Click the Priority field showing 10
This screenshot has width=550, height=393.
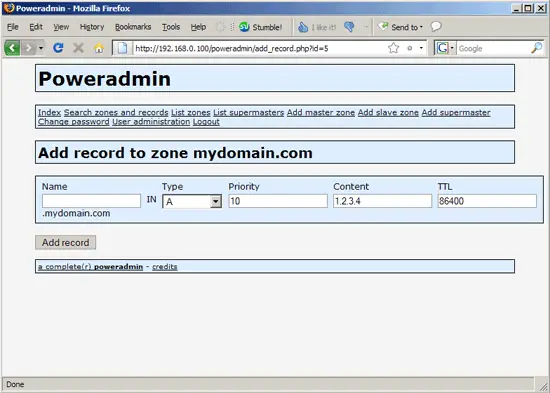click(x=278, y=201)
